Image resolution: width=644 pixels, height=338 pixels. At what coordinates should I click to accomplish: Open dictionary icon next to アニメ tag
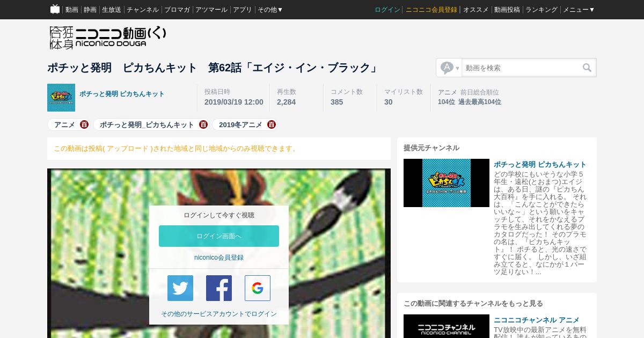(x=84, y=124)
